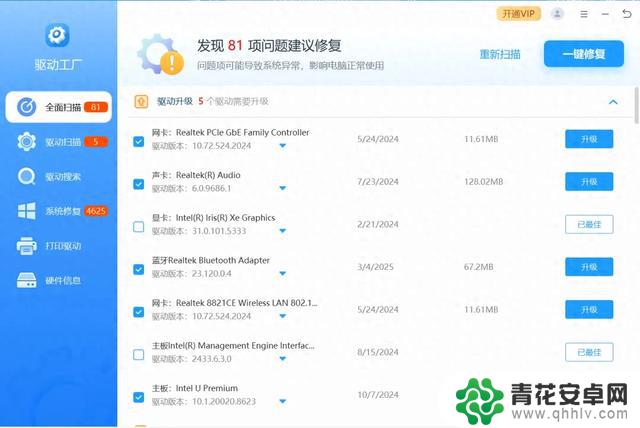Click the 驱动扫描 gear icon
This screenshot has width=640, height=428.
pyautogui.click(x=27, y=142)
